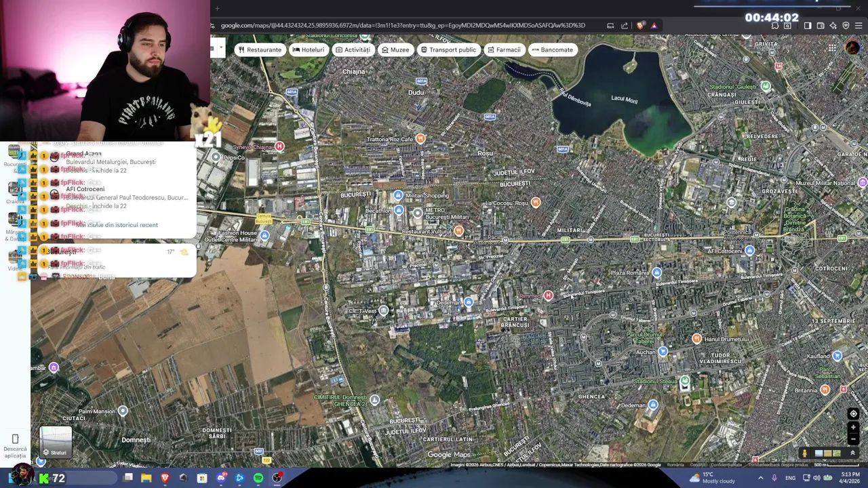The width and height of the screenshot is (868, 488).
Task: Zoom in with the plus button
Action: point(854,428)
